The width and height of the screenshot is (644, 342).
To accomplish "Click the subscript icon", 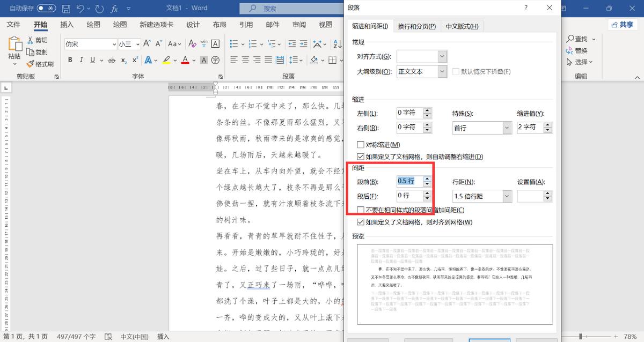I will [123, 60].
